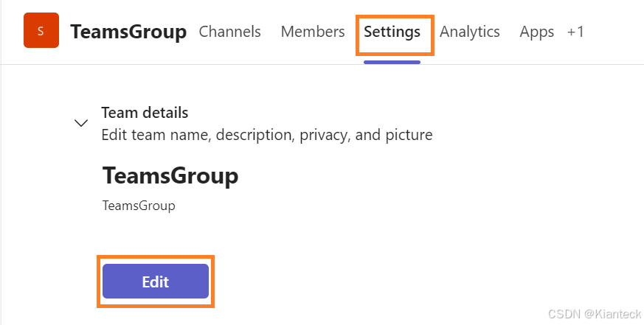Switch to the Members tab
Screen dimensions: 644x325
(x=313, y=32)
